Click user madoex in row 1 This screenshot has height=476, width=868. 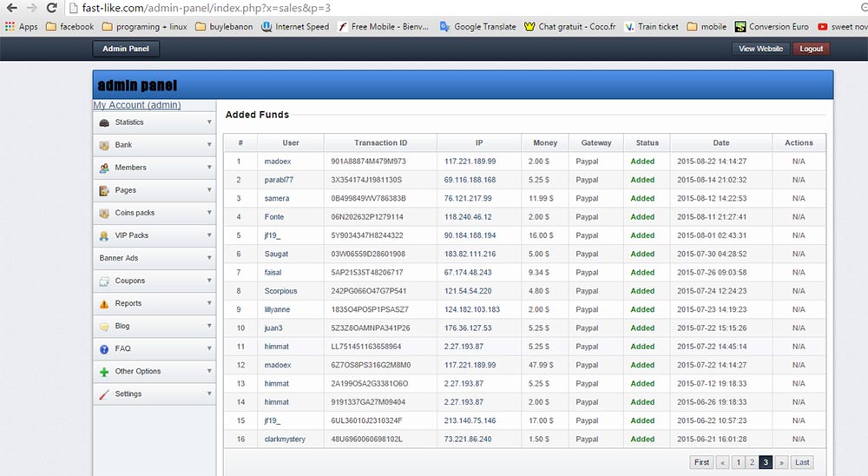278,162
